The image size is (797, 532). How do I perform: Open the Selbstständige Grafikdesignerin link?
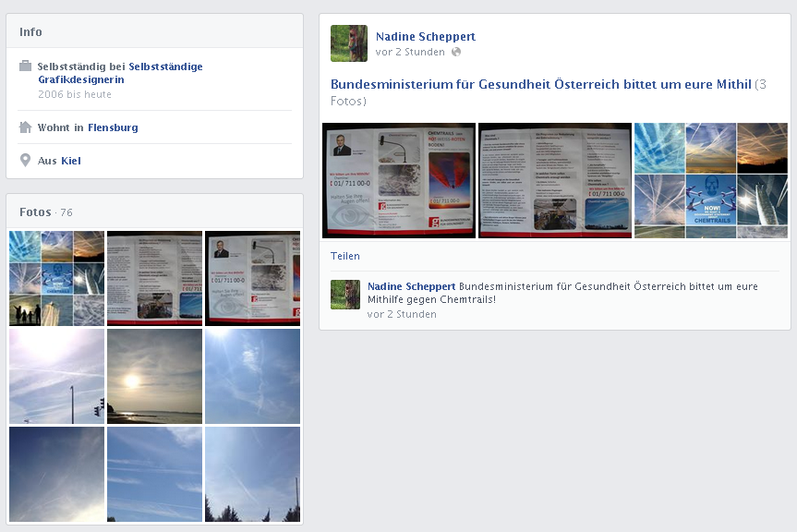pos(120,73)
